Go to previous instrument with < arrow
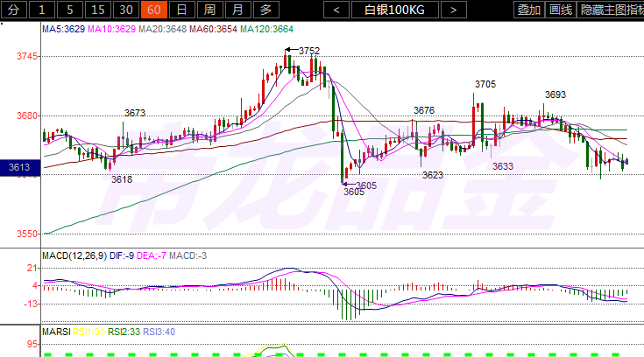 (x=336, y=10)
